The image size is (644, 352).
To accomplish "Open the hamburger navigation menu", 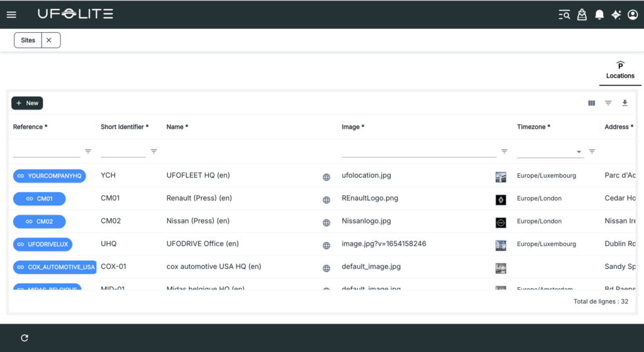I will (11, 14).
